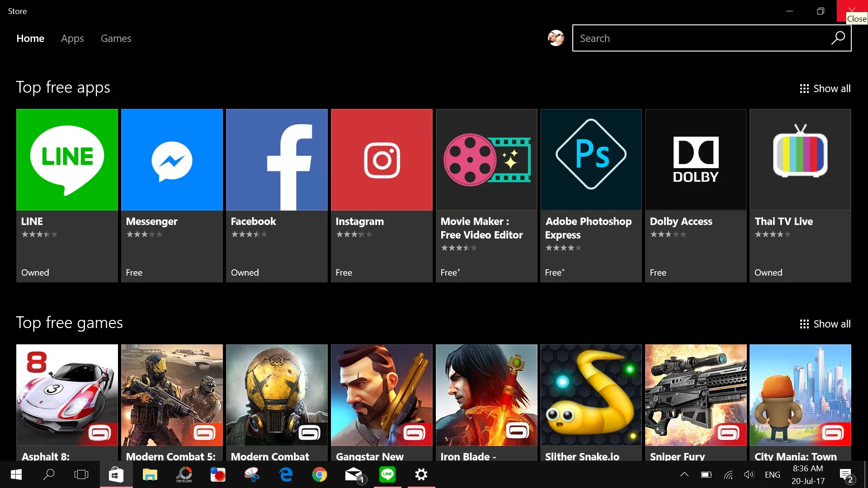This screenshot has width=868, height=488.
Task: Show all top free apps
Action: (x=825, y=89)
